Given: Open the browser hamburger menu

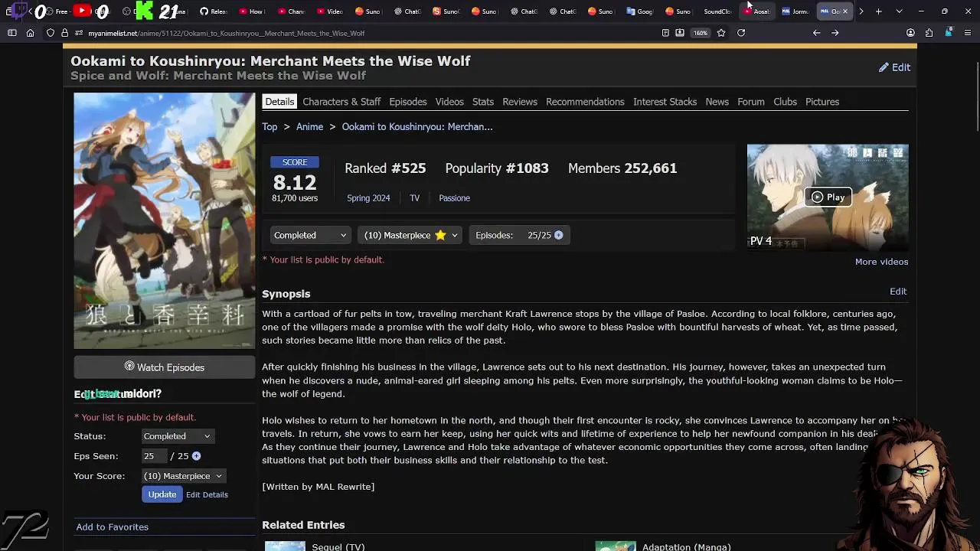Looking at the screenshot, I should (968, 33).
